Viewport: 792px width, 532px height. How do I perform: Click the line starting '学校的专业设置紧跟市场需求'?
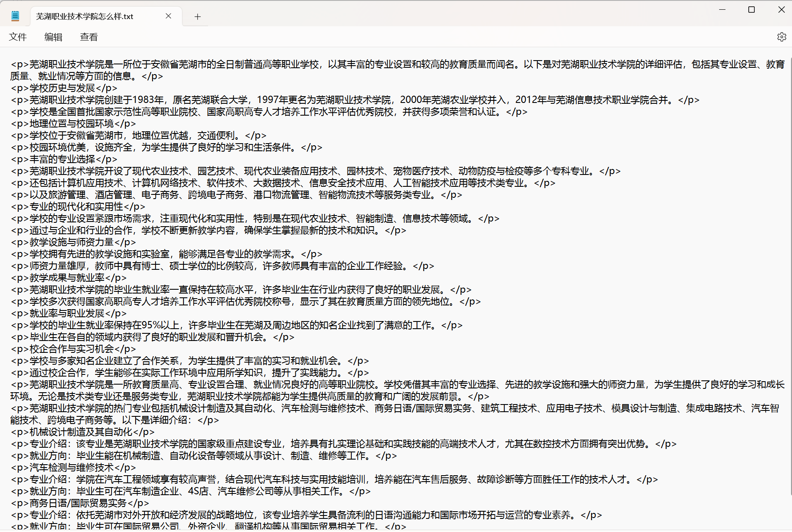[x=255, y=219]
